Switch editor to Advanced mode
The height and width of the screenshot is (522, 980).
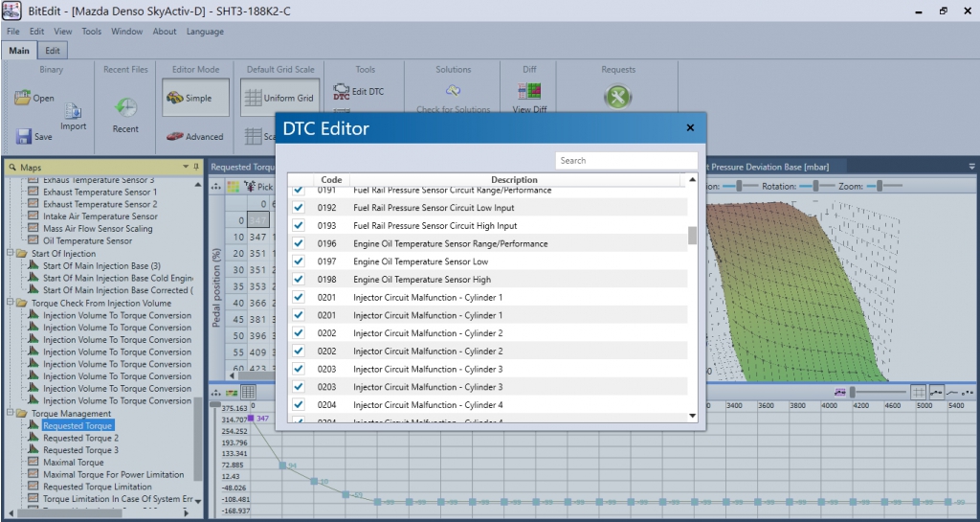[195, 136]
